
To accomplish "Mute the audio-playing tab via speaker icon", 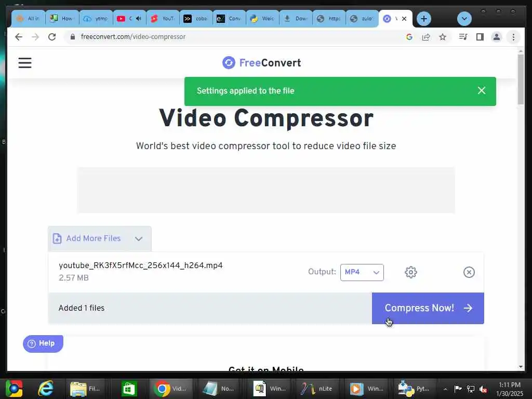I will tap(138, 19).
